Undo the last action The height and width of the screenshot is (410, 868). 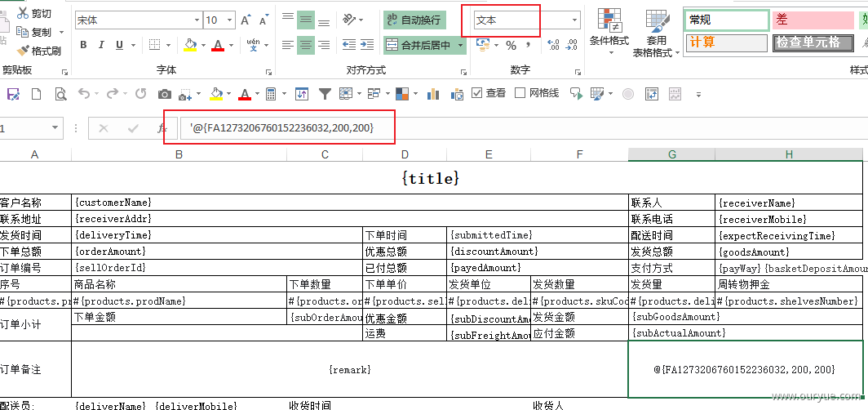pyautogui.click(x=84, y=94)
